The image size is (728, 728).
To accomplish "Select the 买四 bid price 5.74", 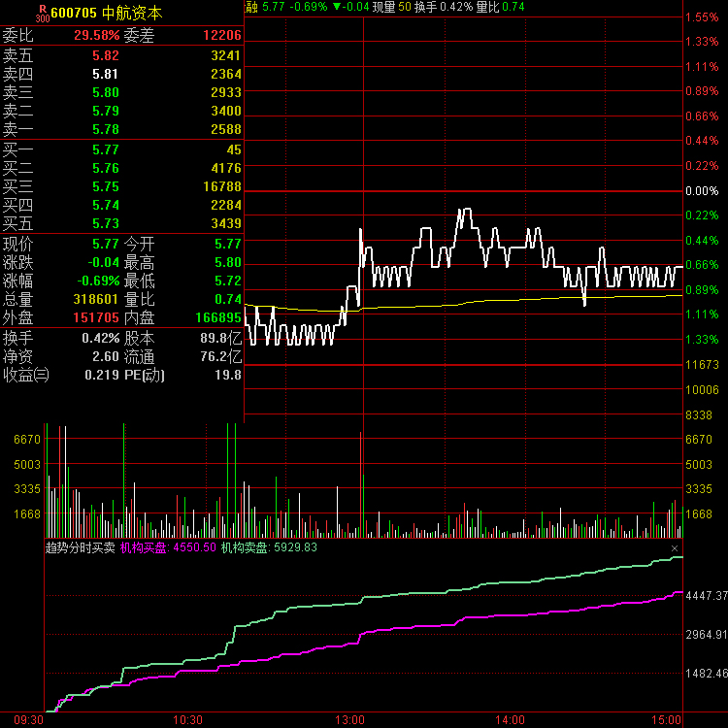I will tap(106, 205).
